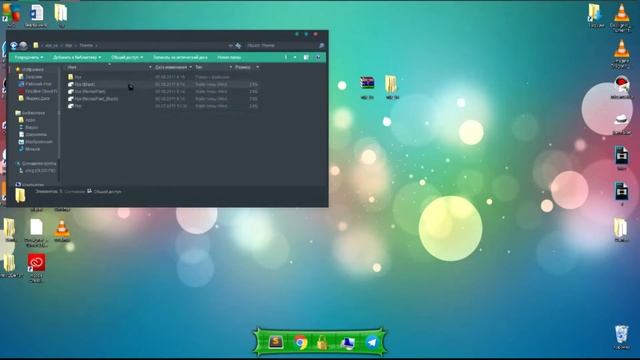Select the Ace (Black) theme file
The height and width of the screenshot is (360, 640).
(163, 84)
